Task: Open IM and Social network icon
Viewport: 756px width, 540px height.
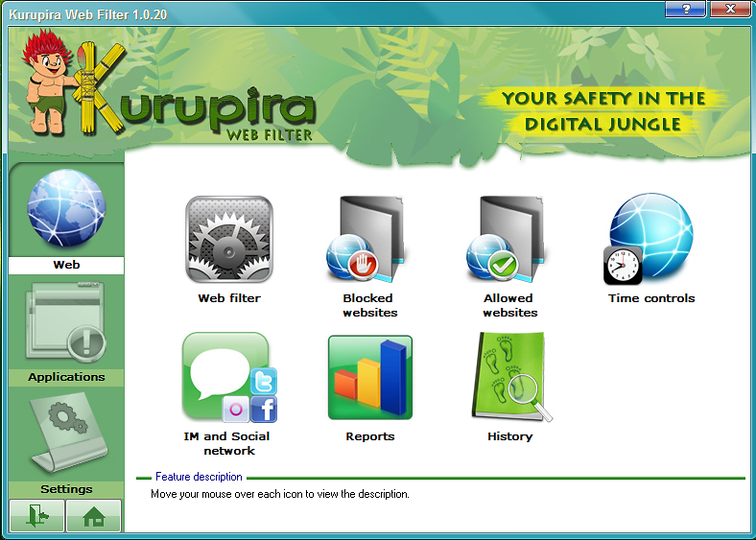Action: pos(228,377)
